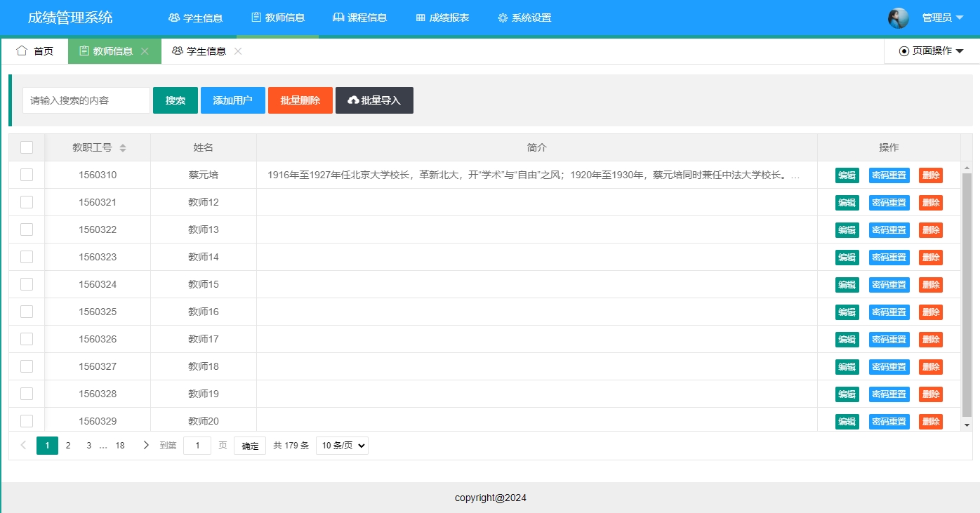
Task: Click the admin avatar picture
Action: [x=898, y=18]
